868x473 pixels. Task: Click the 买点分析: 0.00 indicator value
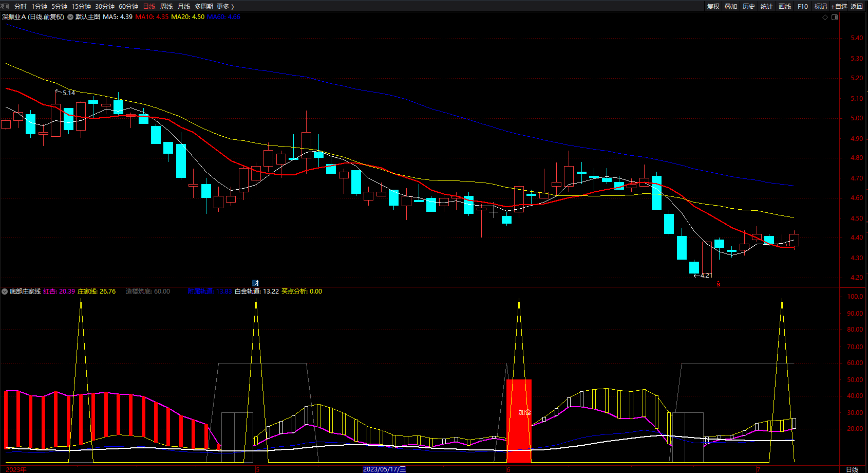[x=302, y=292]
